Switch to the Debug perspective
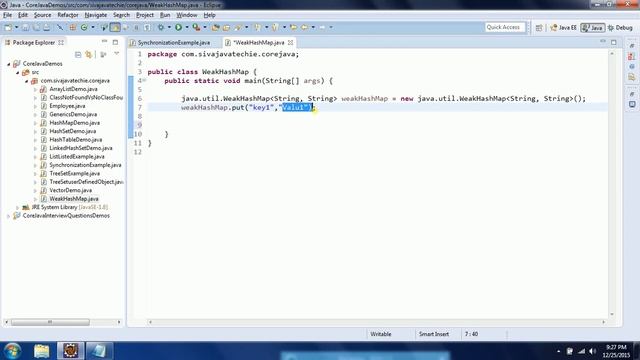Image resolution: width=640 pixels, height=360 pixels. 620,28
